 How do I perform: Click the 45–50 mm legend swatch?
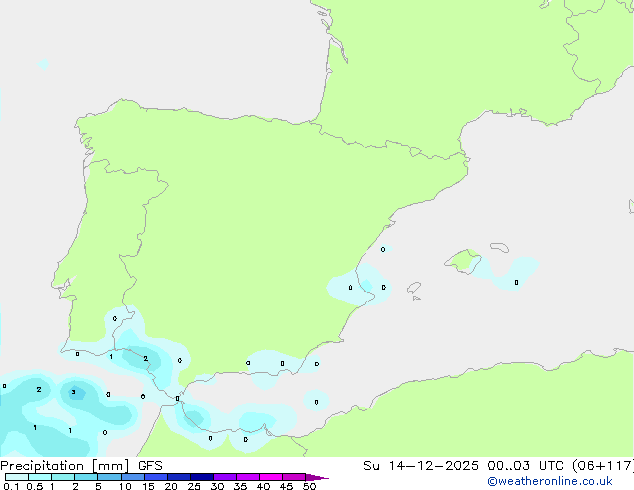(294, 477)
